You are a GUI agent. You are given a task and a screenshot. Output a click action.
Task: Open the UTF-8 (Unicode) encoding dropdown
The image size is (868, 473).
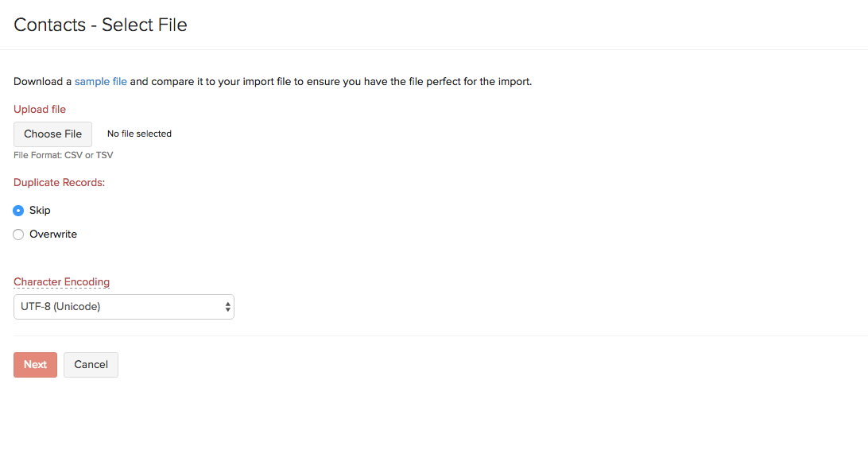[123, 307]
